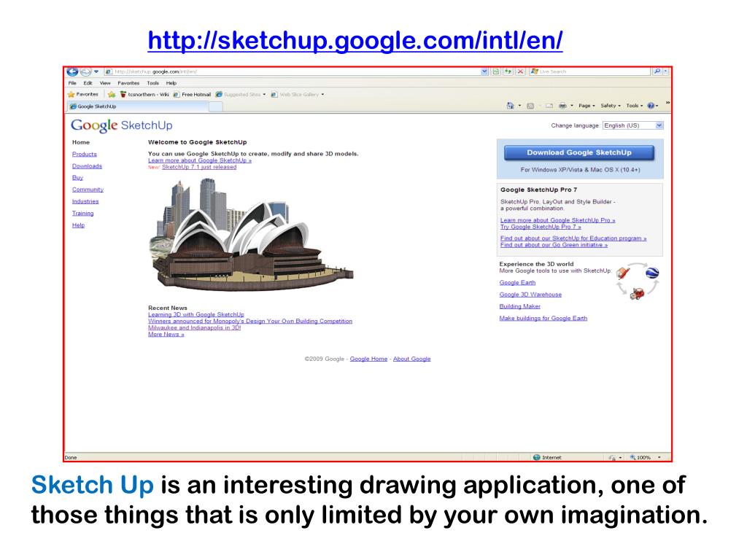Toggle the Compatibility View icon
747x560 pixels.
(496, 72)
